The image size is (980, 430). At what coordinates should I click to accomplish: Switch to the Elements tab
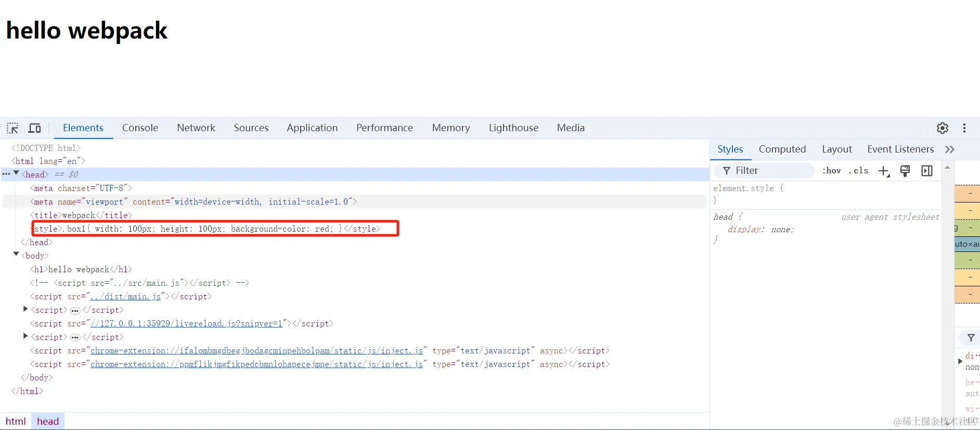[x=83, y=128]
